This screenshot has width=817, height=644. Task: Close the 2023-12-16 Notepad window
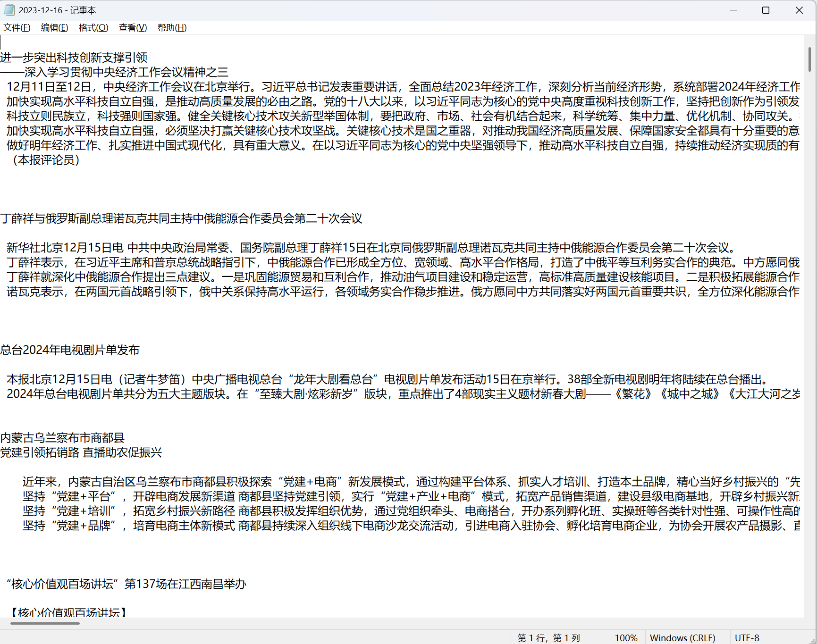(x=799, y=10)
